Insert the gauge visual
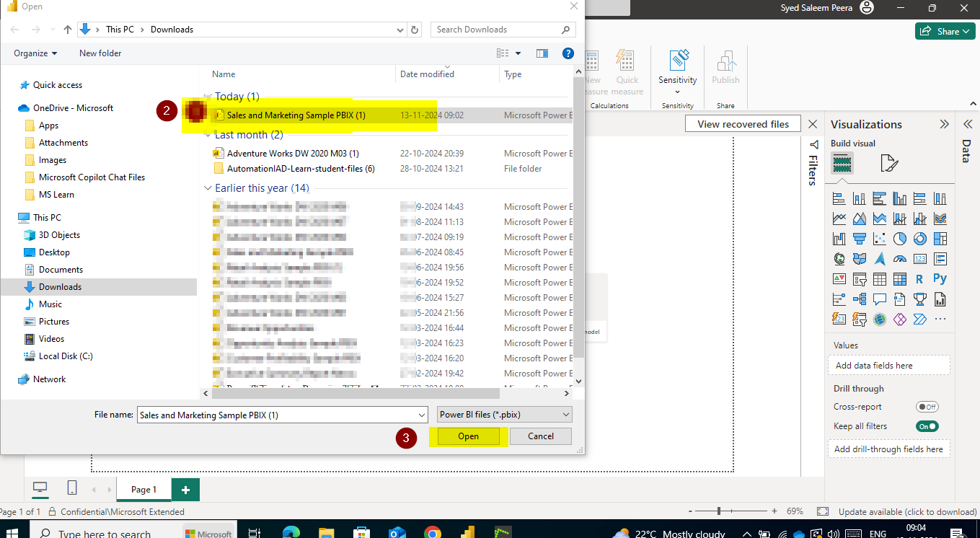 [899, 259]
